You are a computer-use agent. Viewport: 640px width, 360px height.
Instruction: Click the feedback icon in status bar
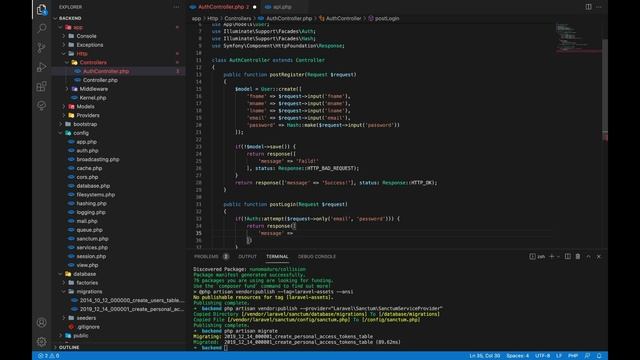pos(587,356)
